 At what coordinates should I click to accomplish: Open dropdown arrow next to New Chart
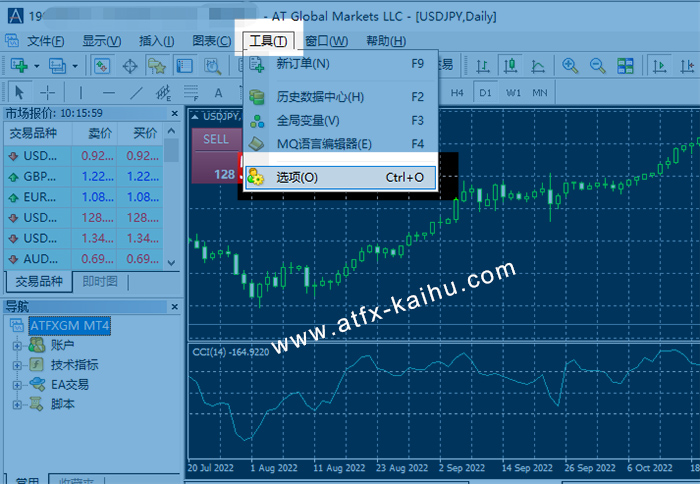click(x=36, y=66)
